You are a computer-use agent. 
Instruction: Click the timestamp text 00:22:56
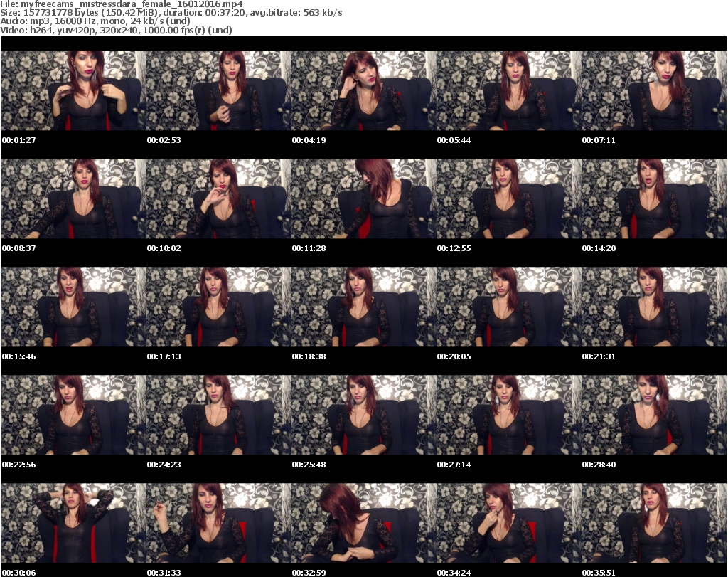(18, 465)
